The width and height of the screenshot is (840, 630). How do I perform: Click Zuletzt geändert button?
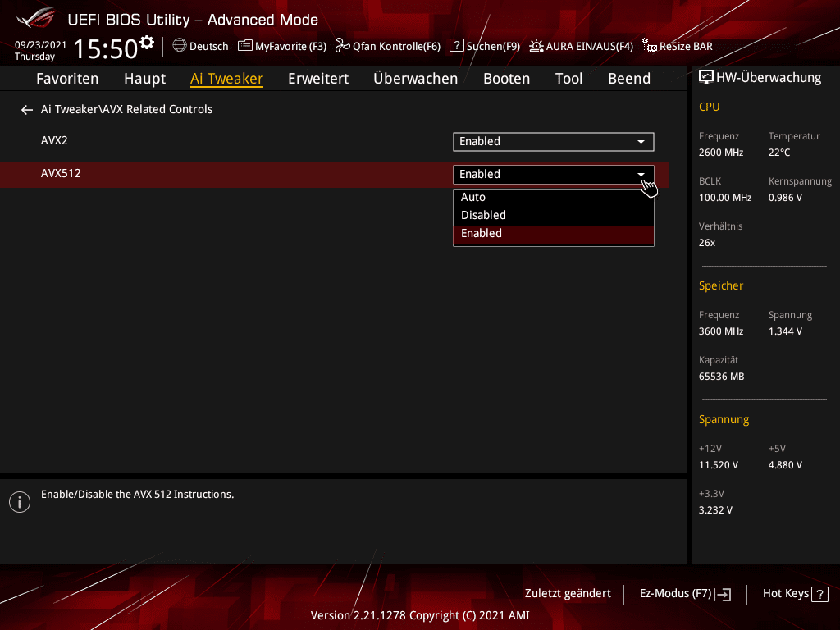[568, 594]
